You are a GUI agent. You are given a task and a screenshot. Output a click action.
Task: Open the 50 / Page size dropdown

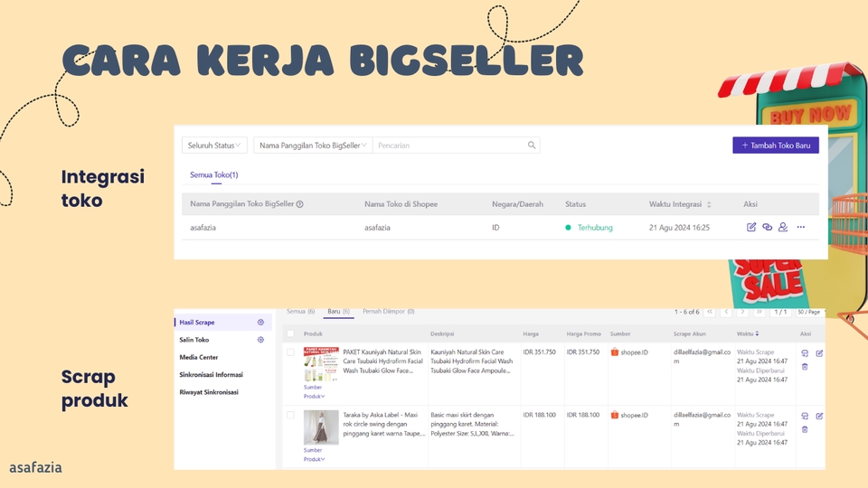pos(810,312)
